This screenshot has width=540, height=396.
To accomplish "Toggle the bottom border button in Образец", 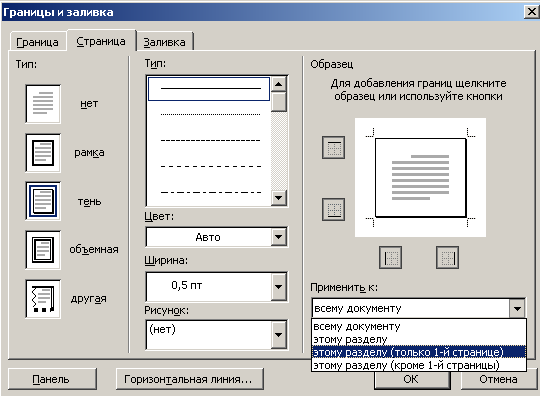I will pos(333,209).
